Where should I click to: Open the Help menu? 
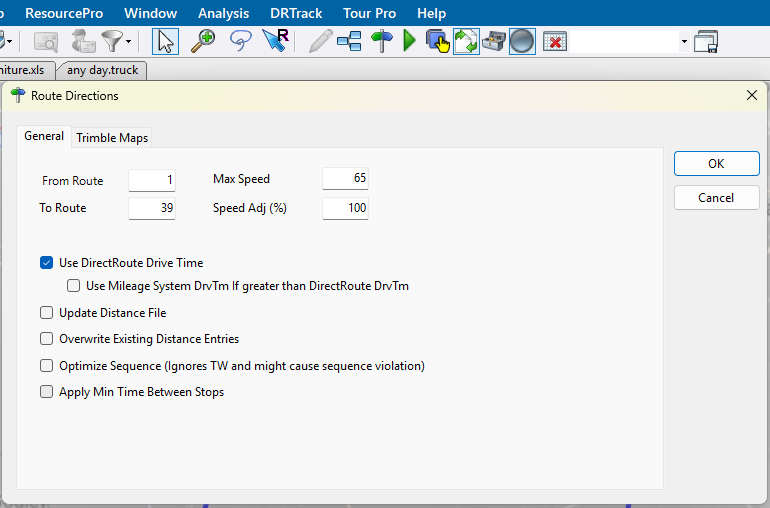[x=432, y=13]
